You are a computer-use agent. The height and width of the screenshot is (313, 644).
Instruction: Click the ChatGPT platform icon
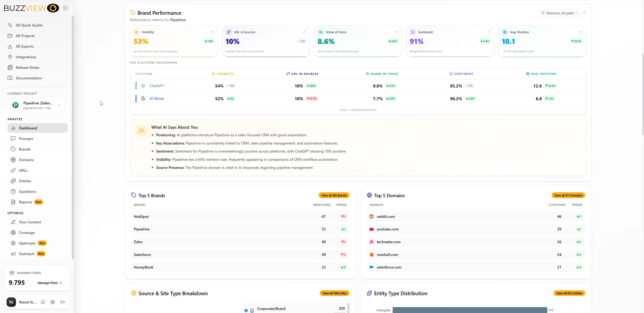click(x=143, y=86)
